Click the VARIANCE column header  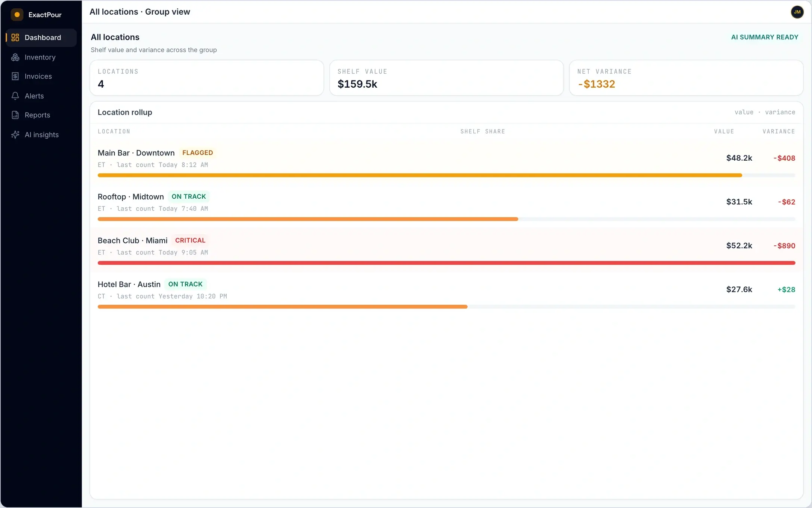point(779,131)
